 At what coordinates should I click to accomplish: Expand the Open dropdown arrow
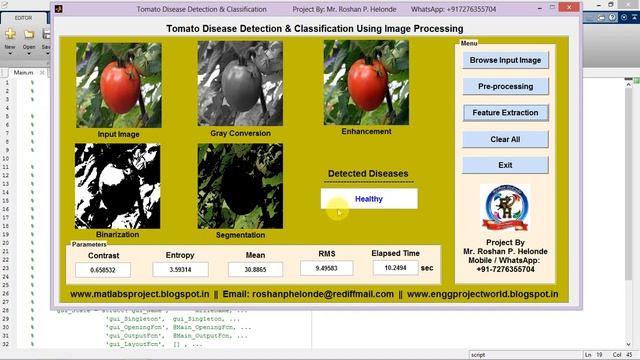click(x=29, y=53)
